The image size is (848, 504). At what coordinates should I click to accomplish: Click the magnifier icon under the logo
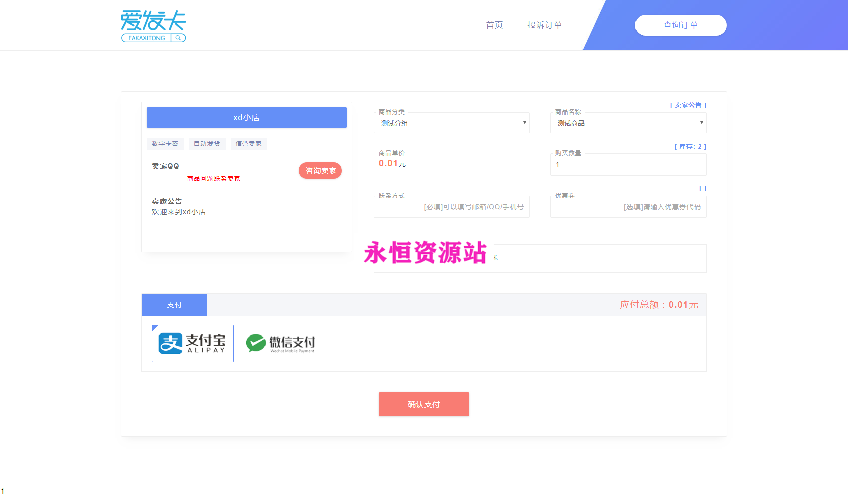coord(178,38)
